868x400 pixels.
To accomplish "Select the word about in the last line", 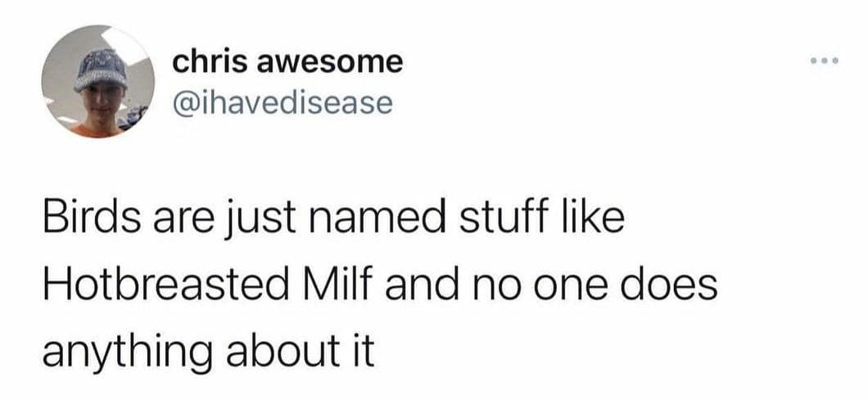I will [x=281, y=353].
